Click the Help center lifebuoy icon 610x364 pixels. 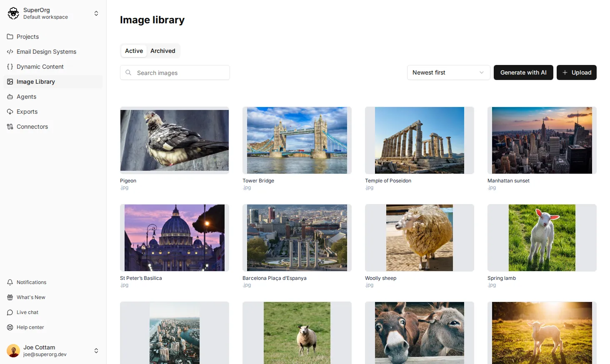[x=10, y=327]
